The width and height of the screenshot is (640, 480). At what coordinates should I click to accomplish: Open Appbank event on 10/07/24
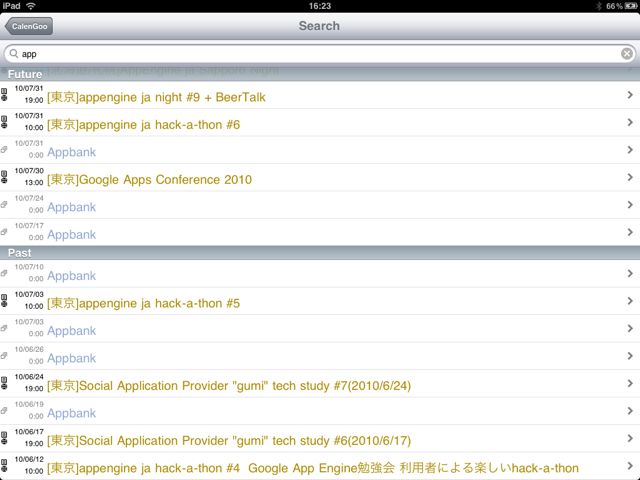pos(320,204)
